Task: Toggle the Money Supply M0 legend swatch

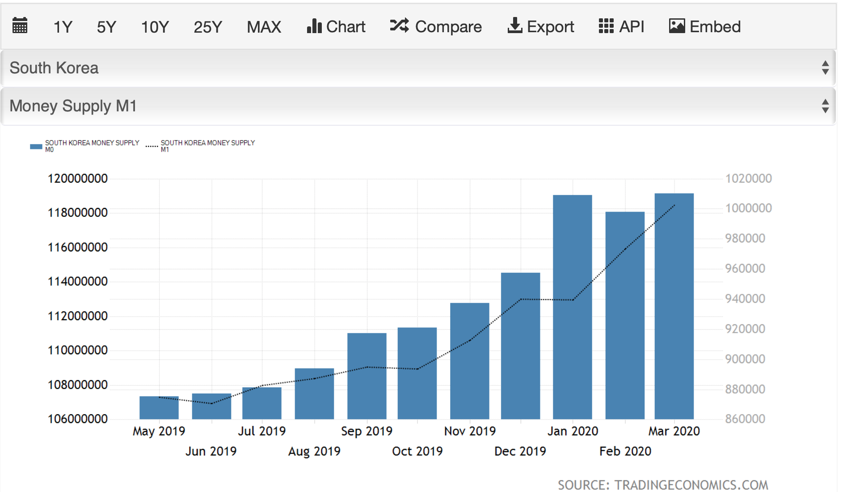Action: tap(36, 146)
